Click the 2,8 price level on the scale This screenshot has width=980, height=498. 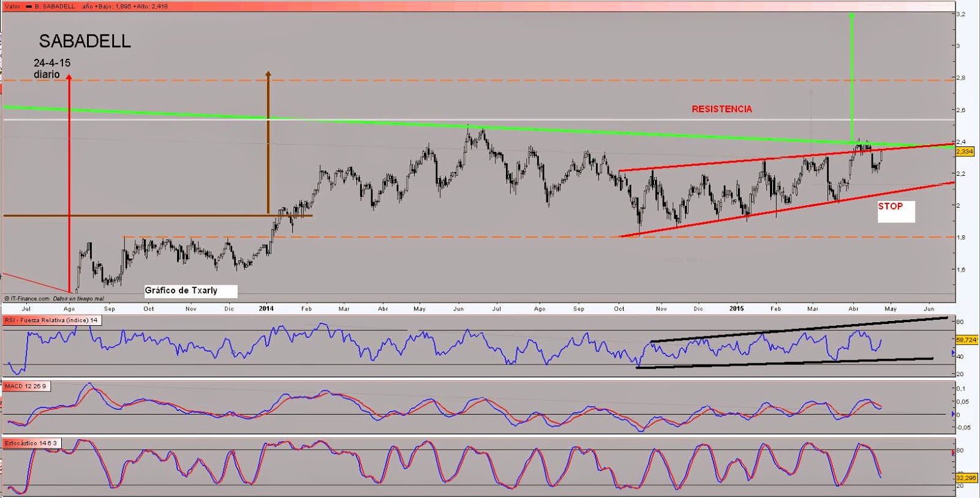click(961, 78)
